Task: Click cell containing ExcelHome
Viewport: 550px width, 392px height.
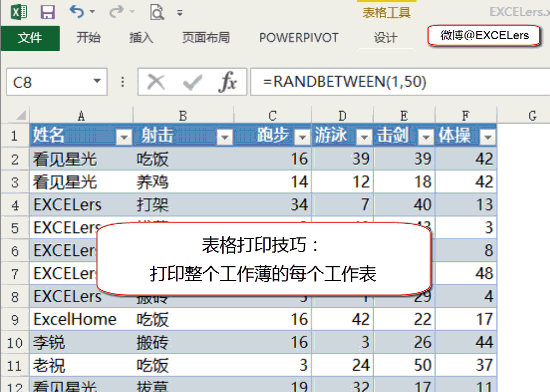Action: coord(81,319)
